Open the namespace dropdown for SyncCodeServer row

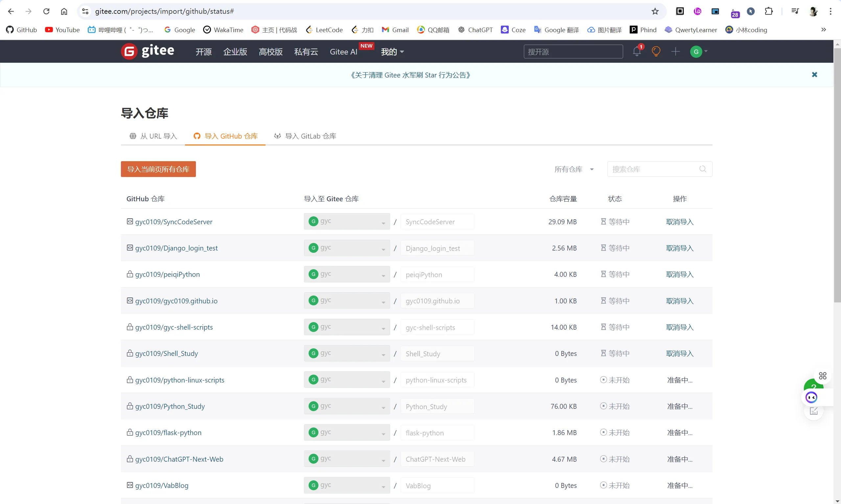(x=347, y=221)
